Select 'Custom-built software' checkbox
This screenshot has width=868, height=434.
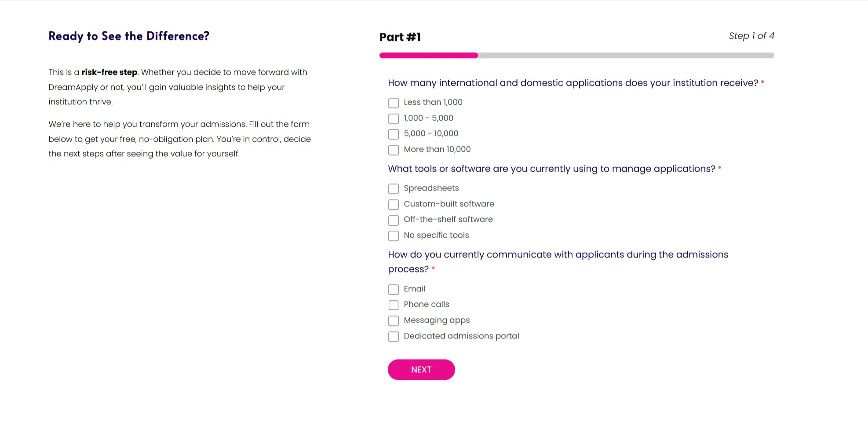[x=394, y=205]
